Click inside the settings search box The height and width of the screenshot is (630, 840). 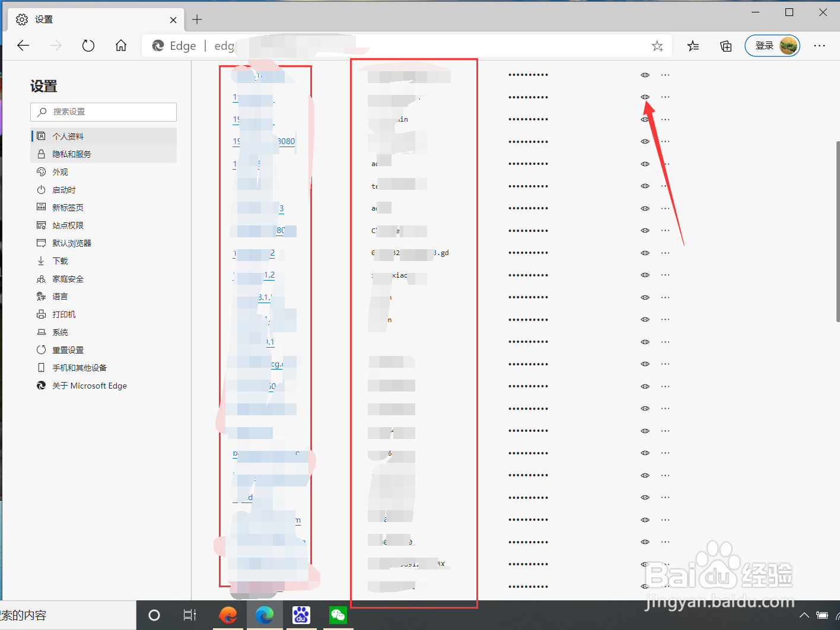[103, 112]
